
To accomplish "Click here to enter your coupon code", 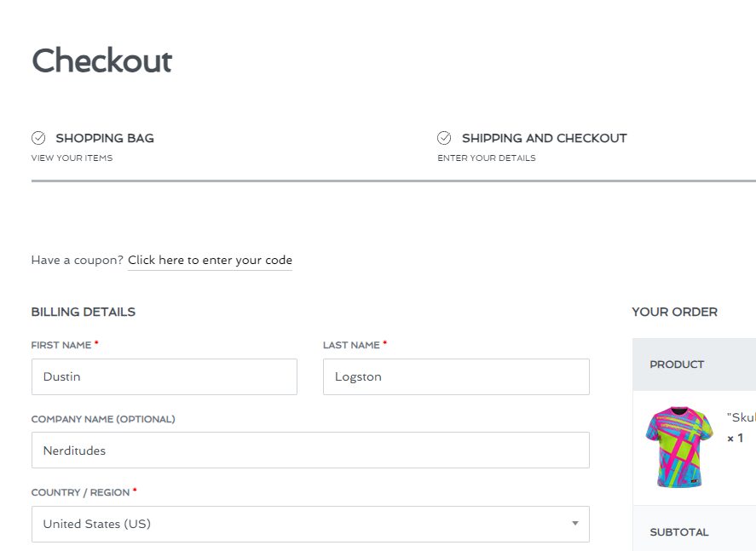I will 210,261.
